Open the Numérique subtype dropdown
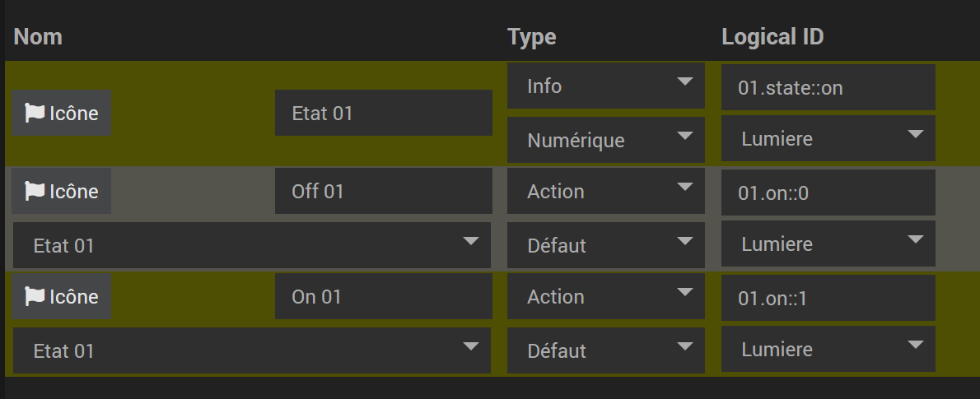 (x=605, y=140)
